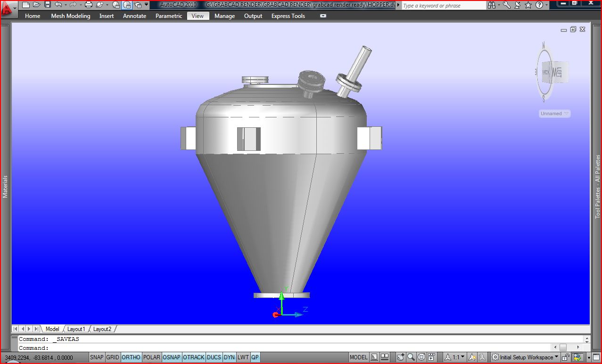Toggle DUCS dynamic UCS

(214, 357)
